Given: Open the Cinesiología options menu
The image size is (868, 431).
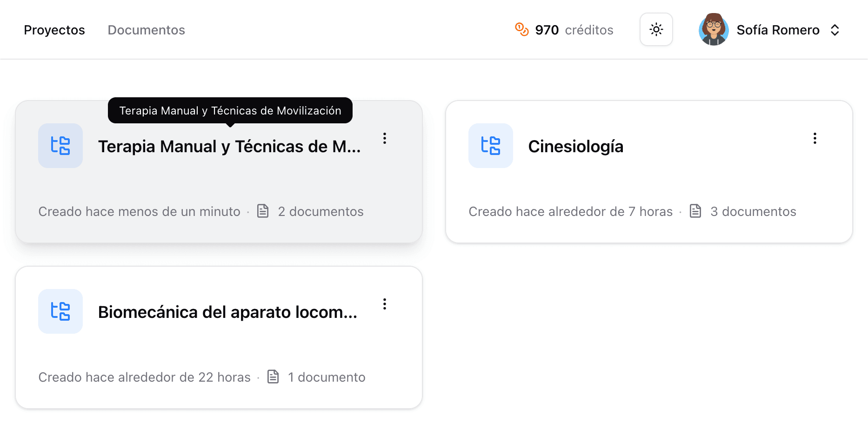Looking at the screenshot, I should point(815,138).
